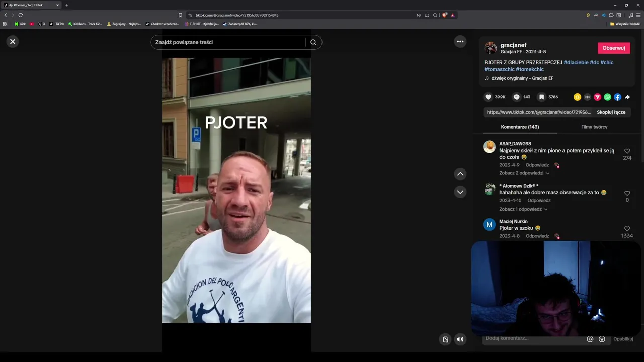Like the video with the heart icon
The width and height of the screenshot is (644, 362).
488,97
